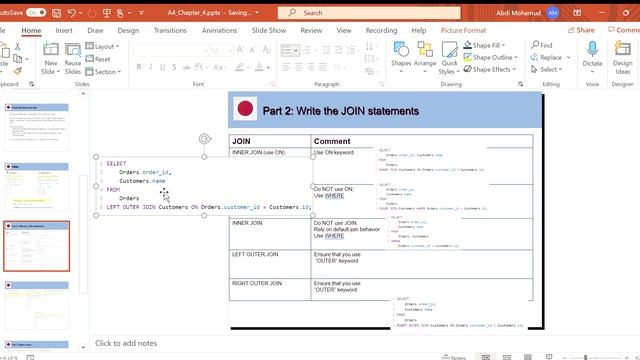Image resolution: width=640 pixels, height=360 pixels.
Task: Click the text Highlight Color swatch
Action: tap(240, 67)
